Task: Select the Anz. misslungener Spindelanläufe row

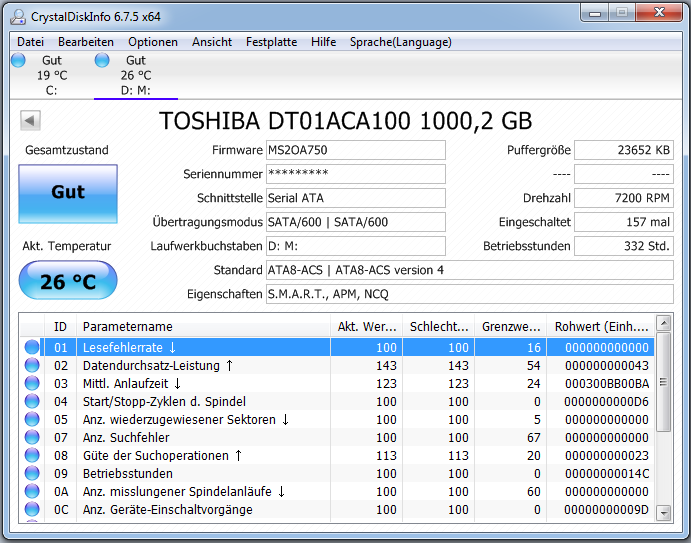Action: coord(337,491)
